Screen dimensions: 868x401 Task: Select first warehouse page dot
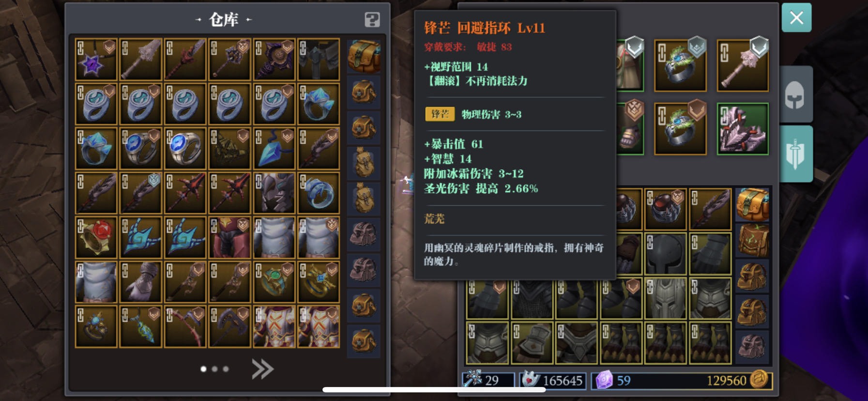pos(203,369)
